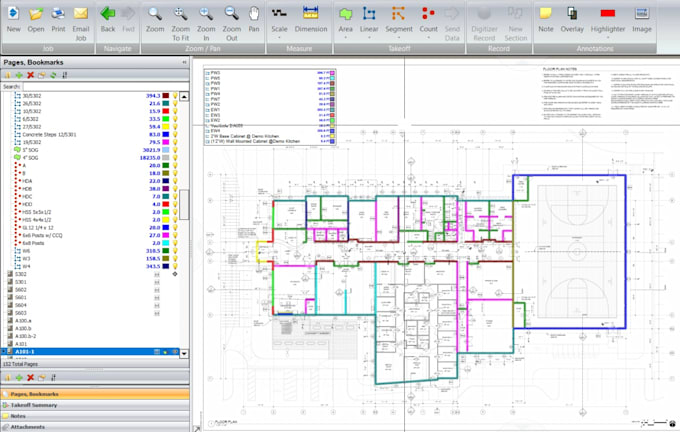Select page S601 in the tree
The height and width of the screenshot is (432, 680).
click(20, 298)
